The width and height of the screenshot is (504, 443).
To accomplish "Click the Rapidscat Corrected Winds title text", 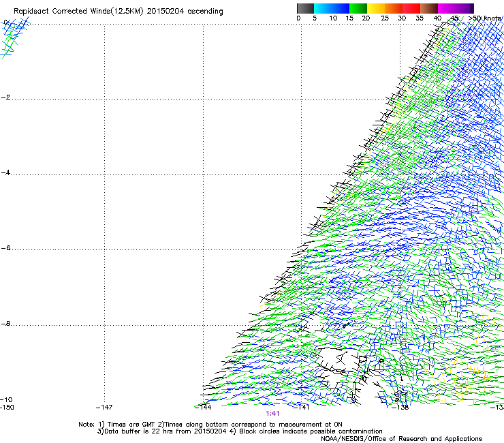I will click(x=119, y=12).
